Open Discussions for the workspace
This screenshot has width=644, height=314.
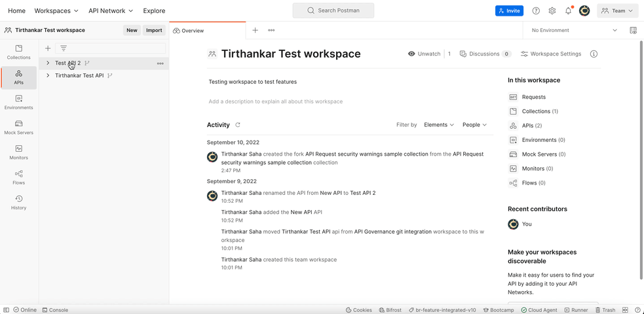(x=485, y=54)
